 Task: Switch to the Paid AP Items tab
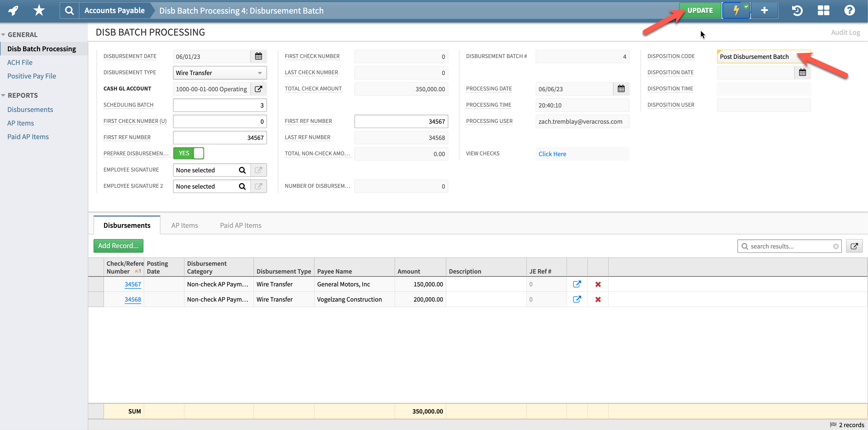pos(240,225)
